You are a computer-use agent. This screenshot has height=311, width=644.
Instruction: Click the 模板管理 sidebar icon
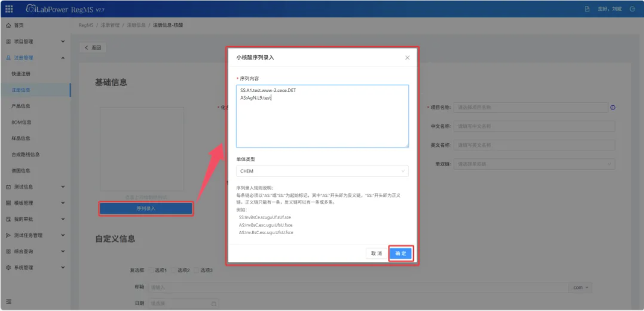pos(8,203)
